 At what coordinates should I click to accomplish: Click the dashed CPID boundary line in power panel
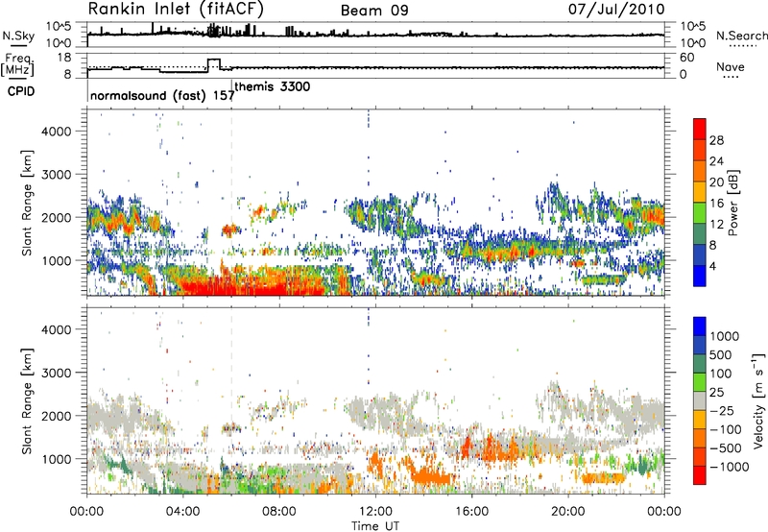coord(231,203)
